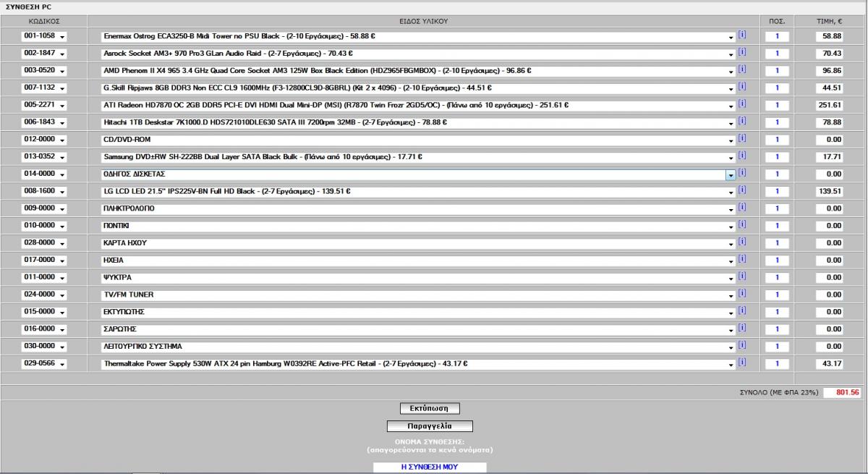Click the Εκτύπωση print button
This screenshot has height=474, width=868.
pos(430,408)
